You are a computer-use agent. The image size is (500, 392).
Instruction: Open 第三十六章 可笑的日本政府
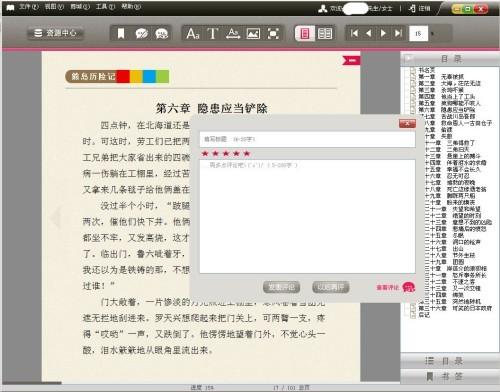pos(455,308)
